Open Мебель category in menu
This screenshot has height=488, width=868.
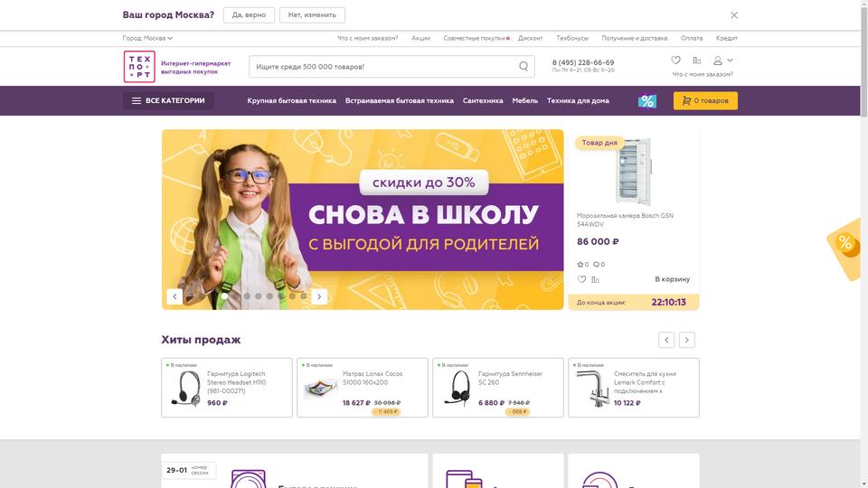tap(524, 100)
